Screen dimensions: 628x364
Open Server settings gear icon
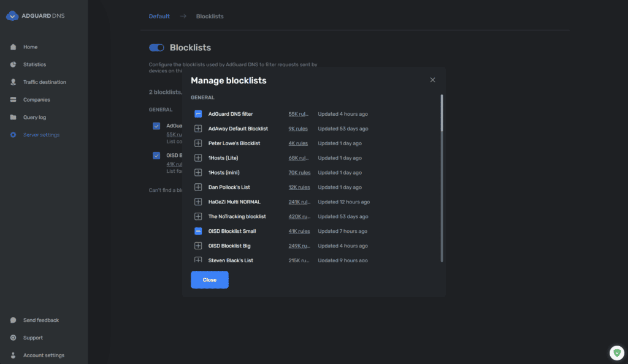point(13,135)
